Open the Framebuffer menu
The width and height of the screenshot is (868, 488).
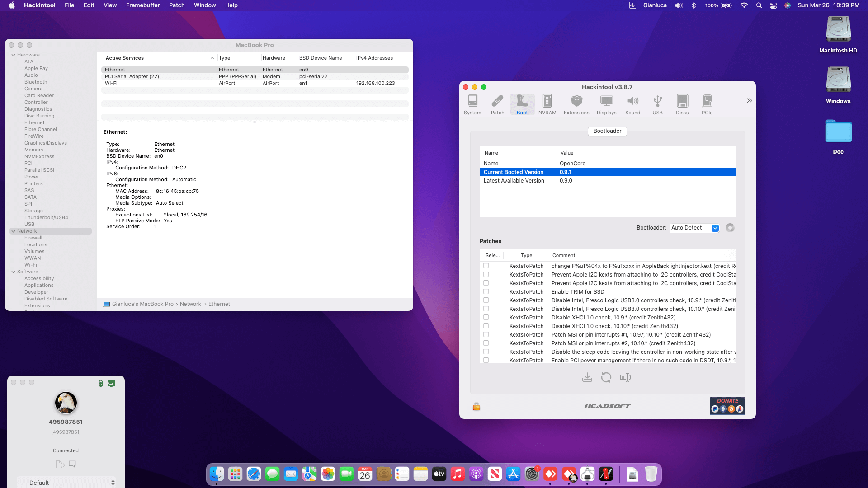(142, 5)
